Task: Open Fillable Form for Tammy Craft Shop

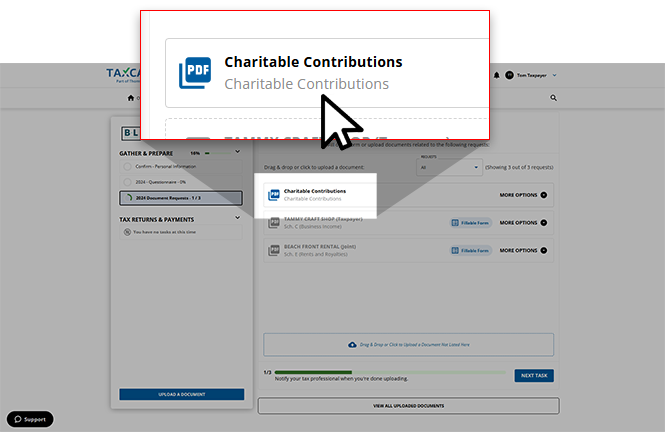Action: click(470, 223)
